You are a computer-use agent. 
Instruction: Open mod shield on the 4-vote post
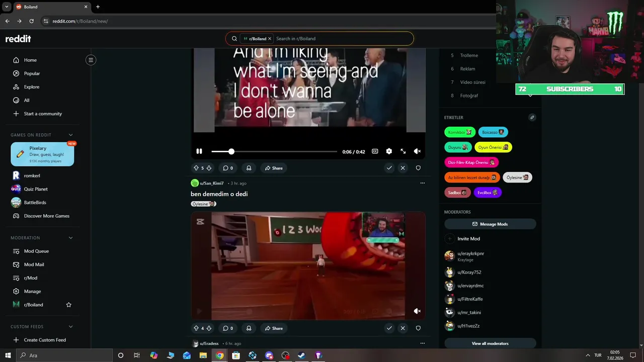418,328
